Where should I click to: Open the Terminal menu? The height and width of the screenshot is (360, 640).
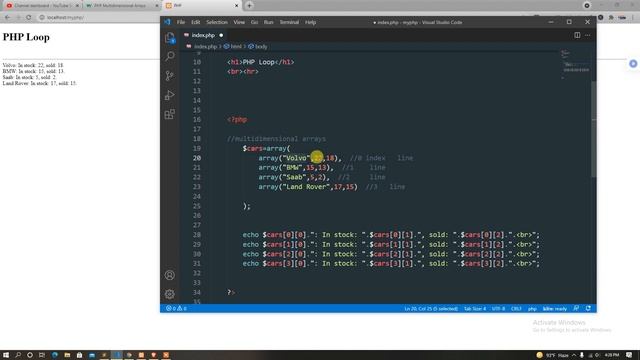pos(289,22)
